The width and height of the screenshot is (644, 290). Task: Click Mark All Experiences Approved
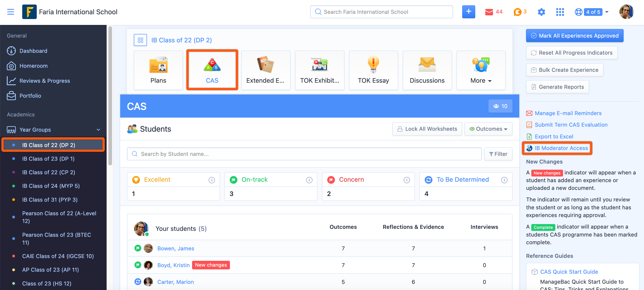coord(575,36)
